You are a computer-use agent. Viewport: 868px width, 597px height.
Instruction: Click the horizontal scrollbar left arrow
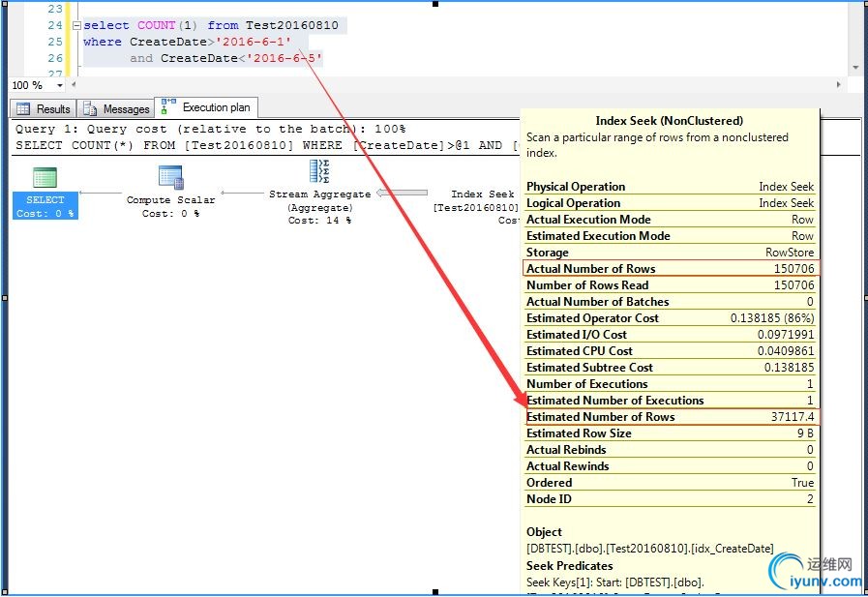[74, 84]
